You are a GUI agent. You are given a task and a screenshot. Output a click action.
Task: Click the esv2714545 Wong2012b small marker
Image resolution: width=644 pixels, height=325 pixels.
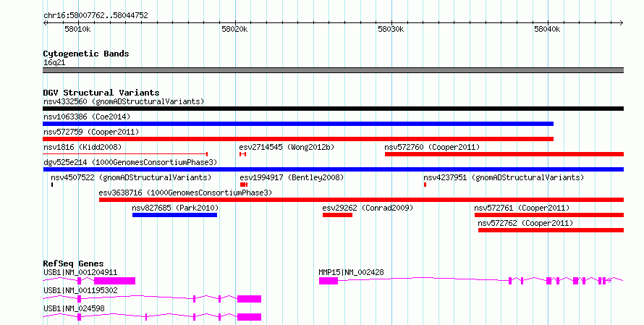[x=242, y=154]
